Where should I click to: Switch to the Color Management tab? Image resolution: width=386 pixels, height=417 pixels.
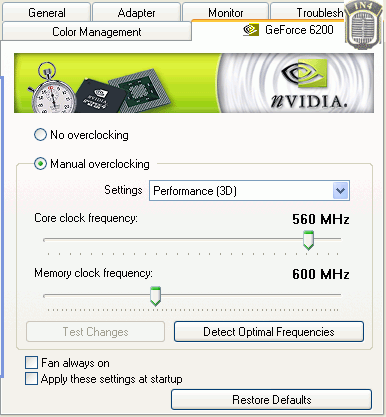tap(97, 32)
